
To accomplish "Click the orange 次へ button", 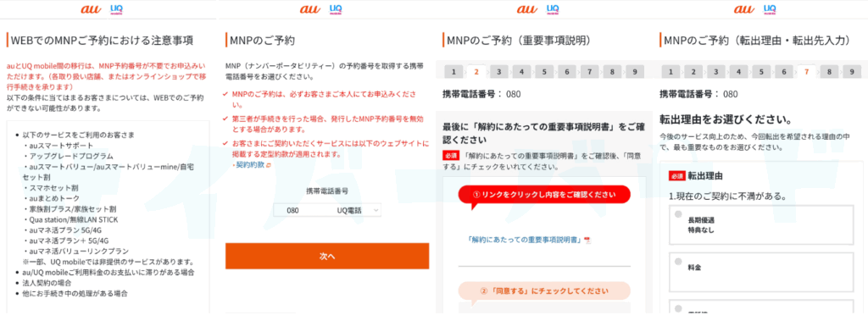I will click(327, 256).
